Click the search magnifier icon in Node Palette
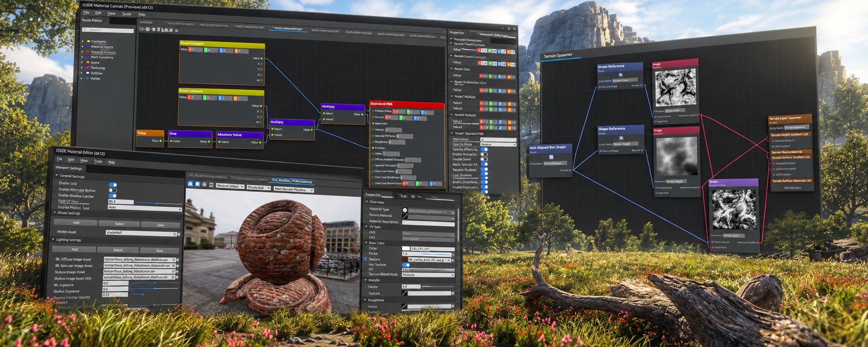The width and height of the screenshot is (868, 347). pyautogui.click(x=85, y=30)
